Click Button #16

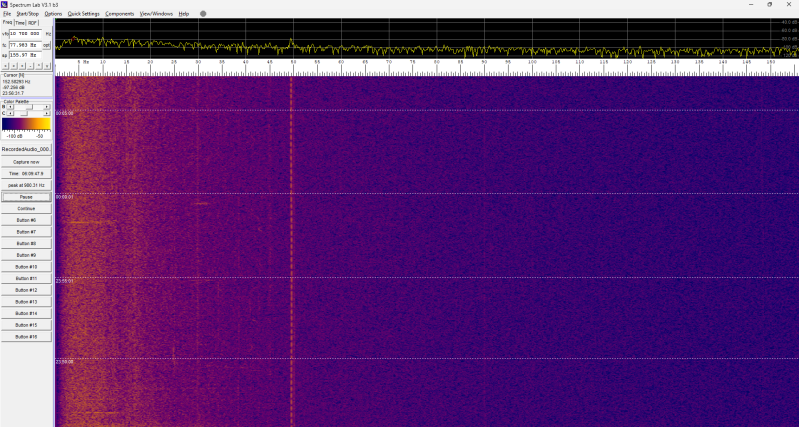(26, 337)
